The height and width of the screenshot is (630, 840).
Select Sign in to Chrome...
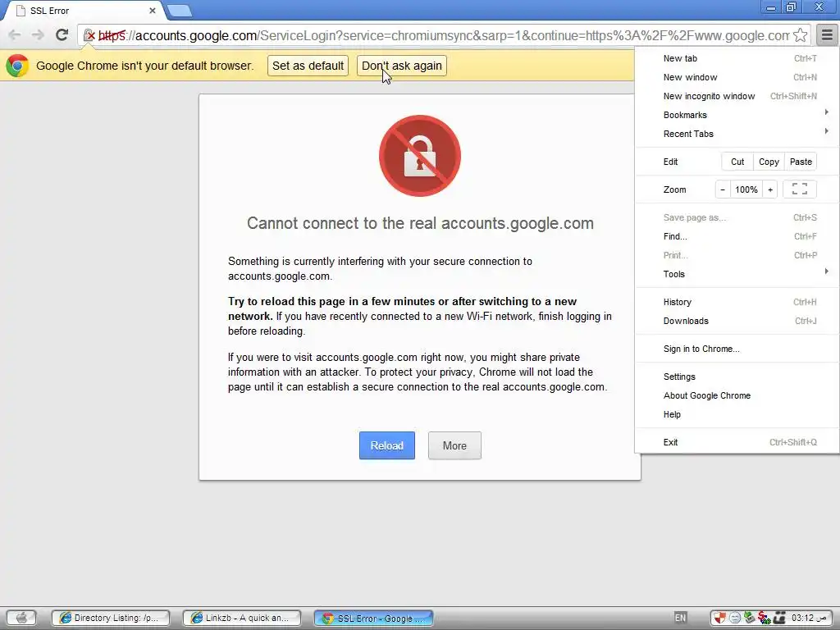coord(737,349)
